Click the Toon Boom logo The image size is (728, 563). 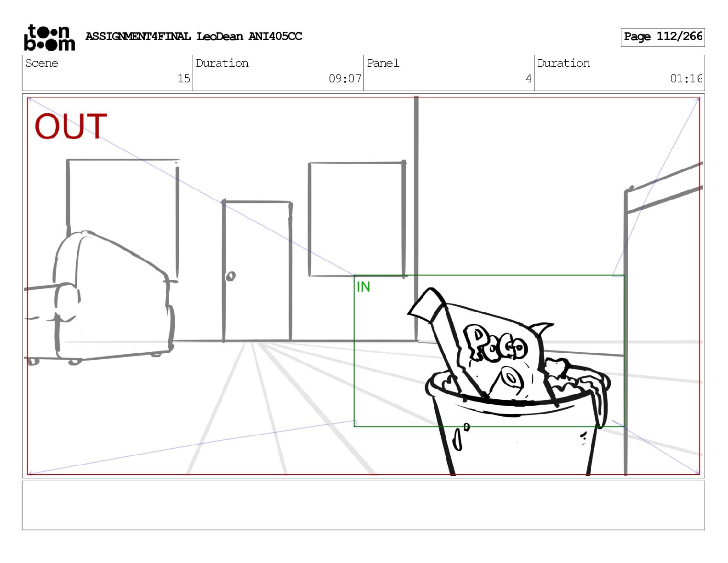point(49,38)
